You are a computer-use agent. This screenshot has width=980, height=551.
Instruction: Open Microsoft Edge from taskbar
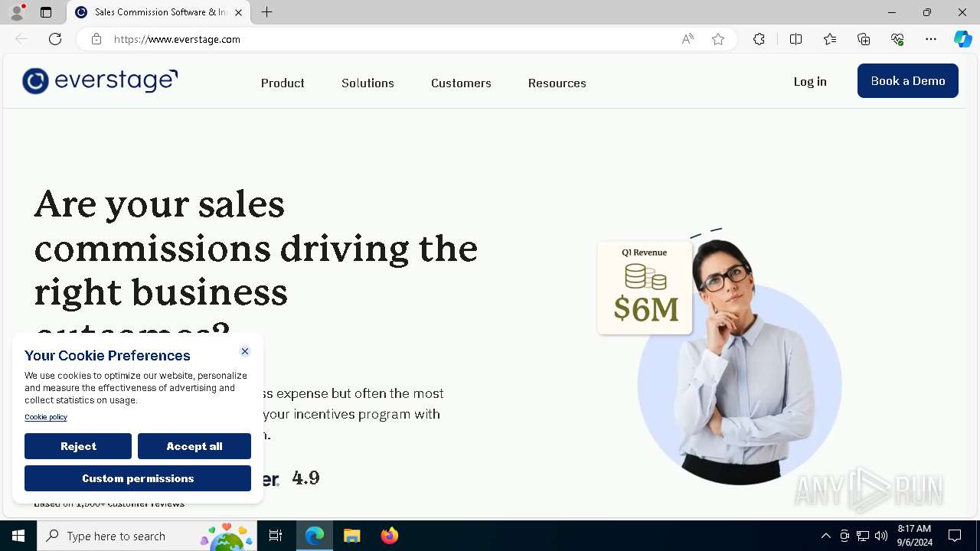coord(315,536)
